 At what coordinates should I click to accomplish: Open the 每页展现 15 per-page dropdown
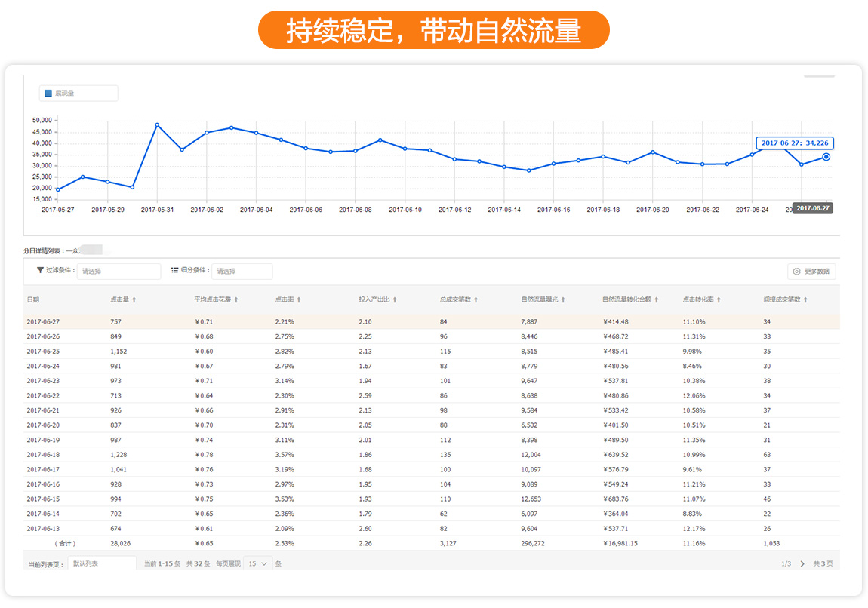pyautogui.click(x=258, y=563)
